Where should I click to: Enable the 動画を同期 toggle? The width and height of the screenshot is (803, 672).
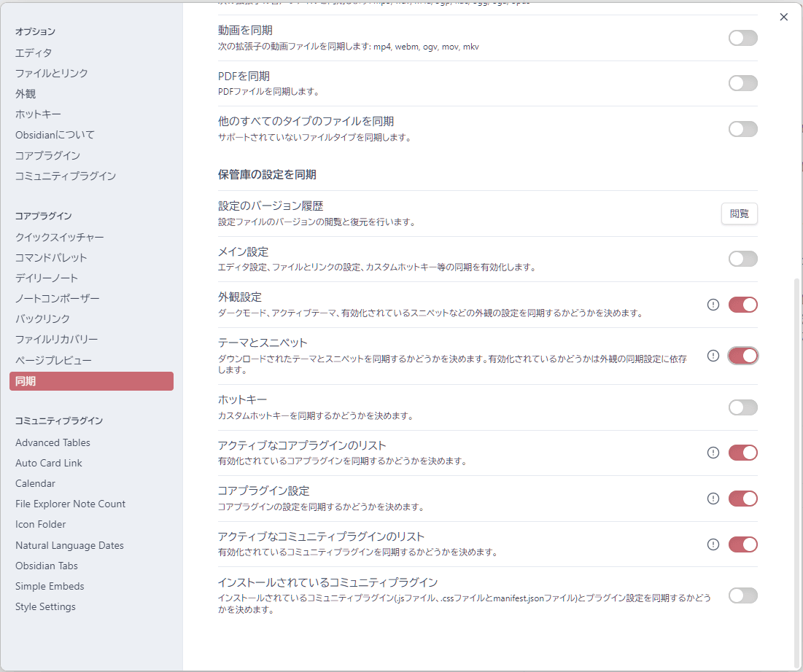pyautogui.click(x=742, y=37)
